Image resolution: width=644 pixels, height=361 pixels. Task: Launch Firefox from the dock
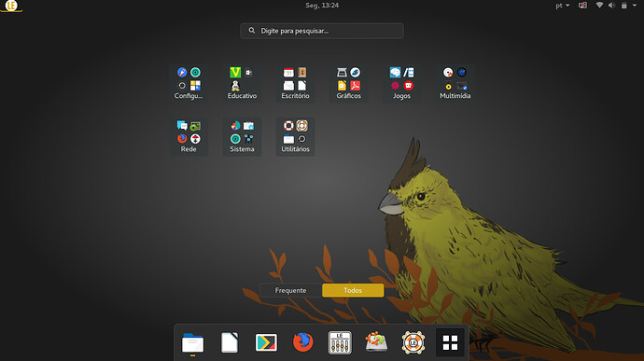[x=303, y=342]
